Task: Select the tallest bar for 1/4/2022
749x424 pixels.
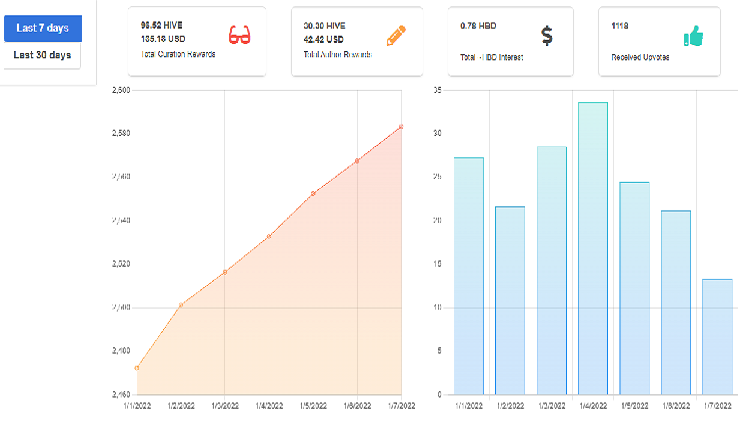Action: [593, 248]
